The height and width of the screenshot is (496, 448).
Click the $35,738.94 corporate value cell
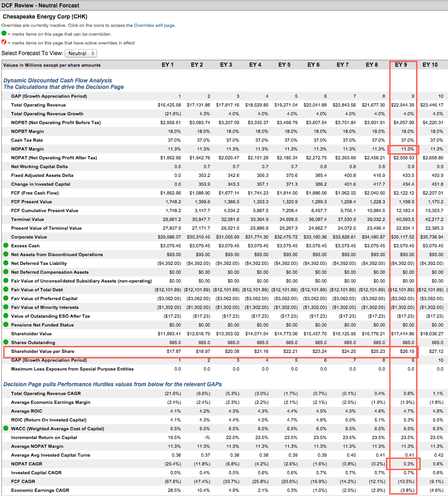(x=431, y=237)
